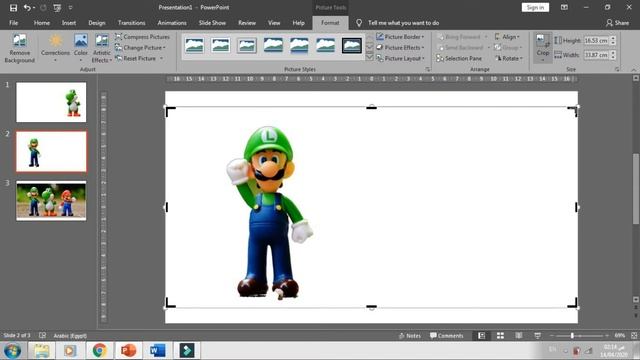Image resolution: width=640 pixels, height=360 pixels.
Task: Switch to Design tab
Action: [97, 23]
